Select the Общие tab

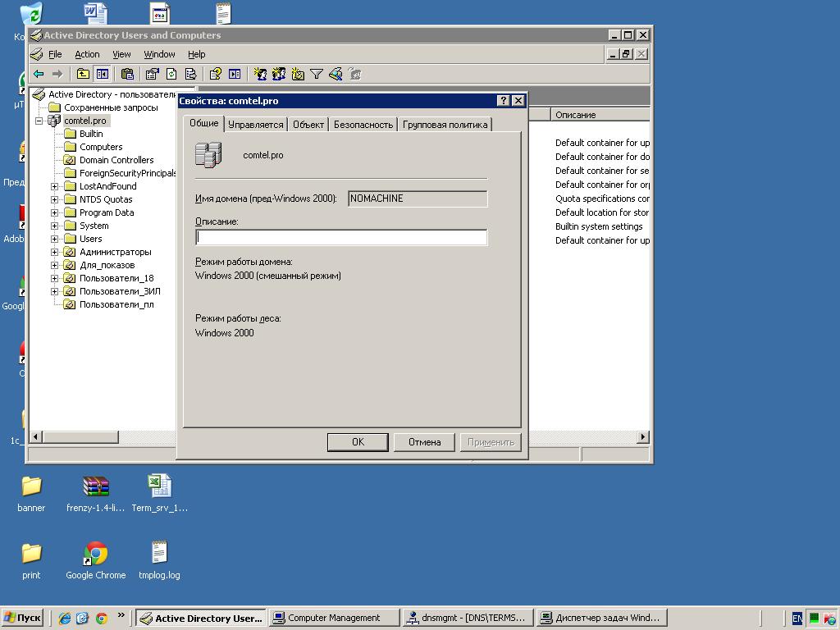point(204,123)
